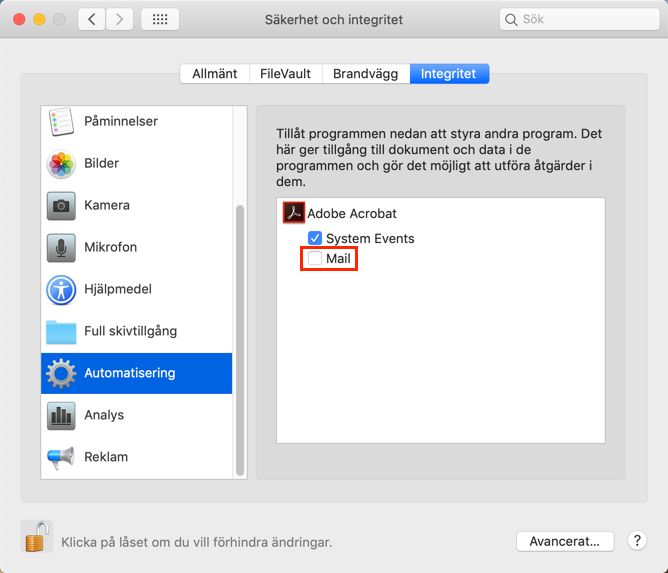The height and width of the screenshot is (573, 668).
Task: Click the Adobe Acrobat app icon
Action: click(294, 213)
